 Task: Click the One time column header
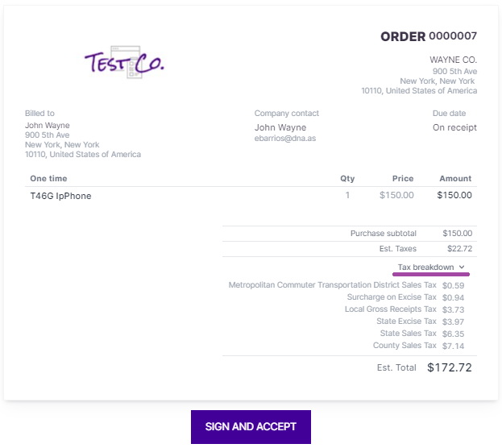pos(48,178)
